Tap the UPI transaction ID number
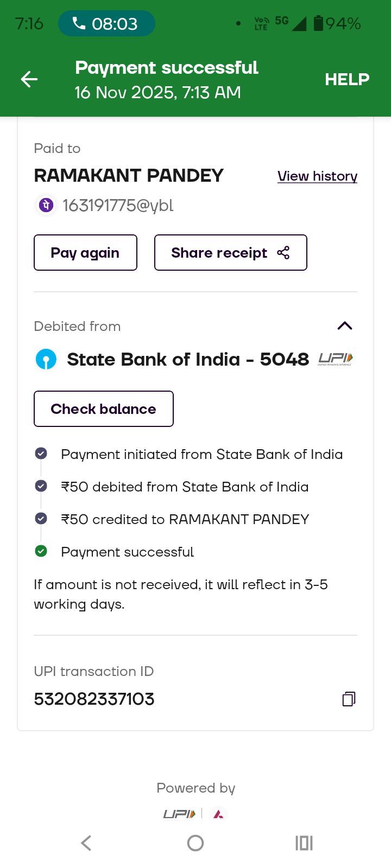Screen dimensions: 391x868 94,699
